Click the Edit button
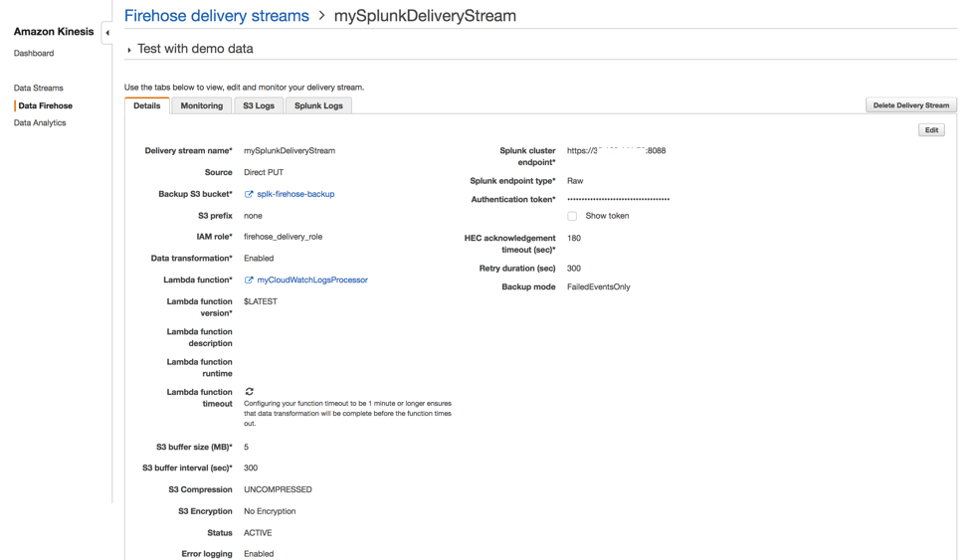This screenshot has height=560, width=970. point(931,130)
